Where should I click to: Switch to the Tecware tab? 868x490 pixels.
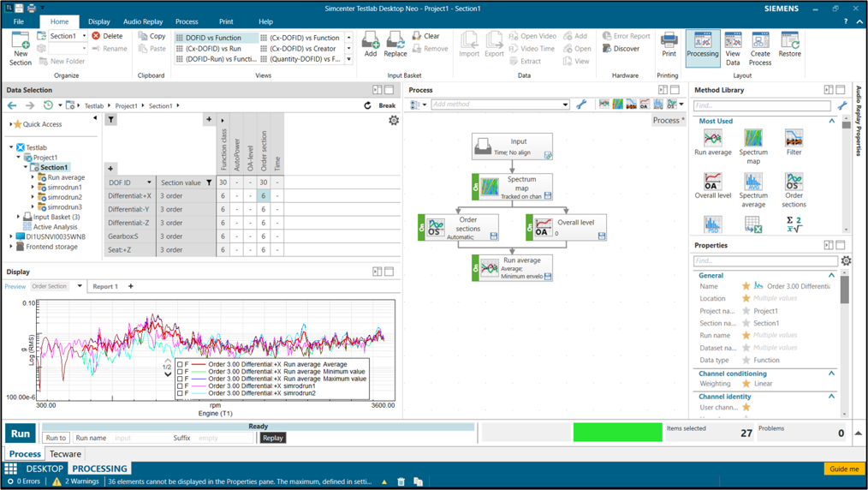[65, 454]
